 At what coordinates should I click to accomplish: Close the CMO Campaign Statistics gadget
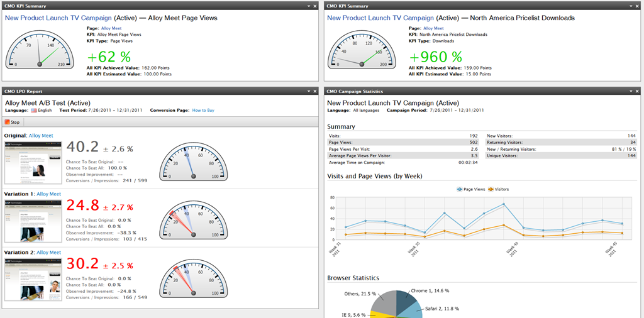click(x=637, y=92)
